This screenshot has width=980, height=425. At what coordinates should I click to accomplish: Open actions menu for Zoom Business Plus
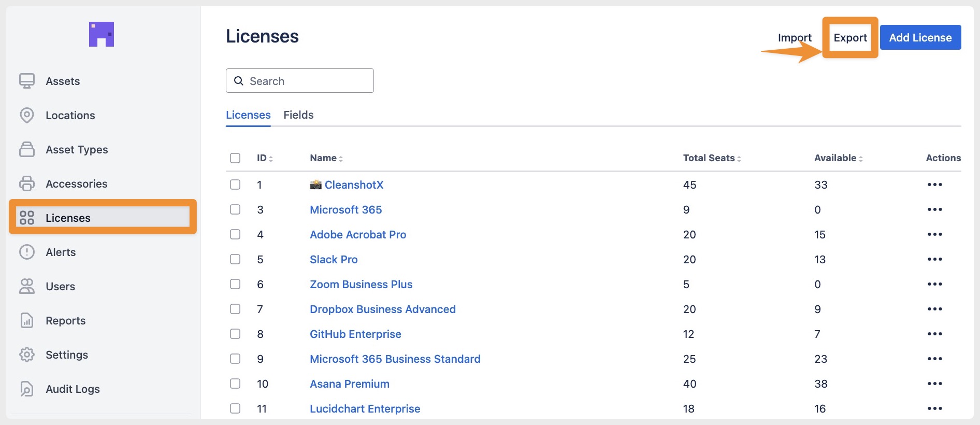[x=935, y=284]
